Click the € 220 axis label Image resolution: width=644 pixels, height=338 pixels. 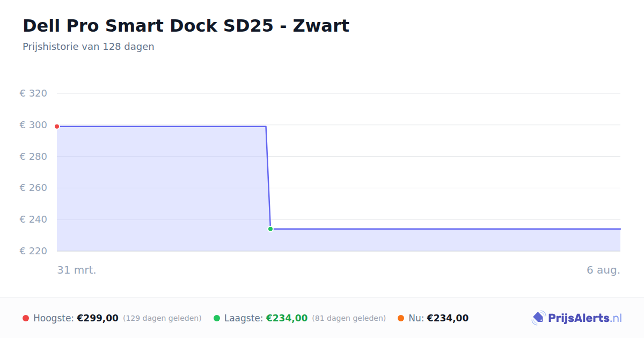(33, 251)
